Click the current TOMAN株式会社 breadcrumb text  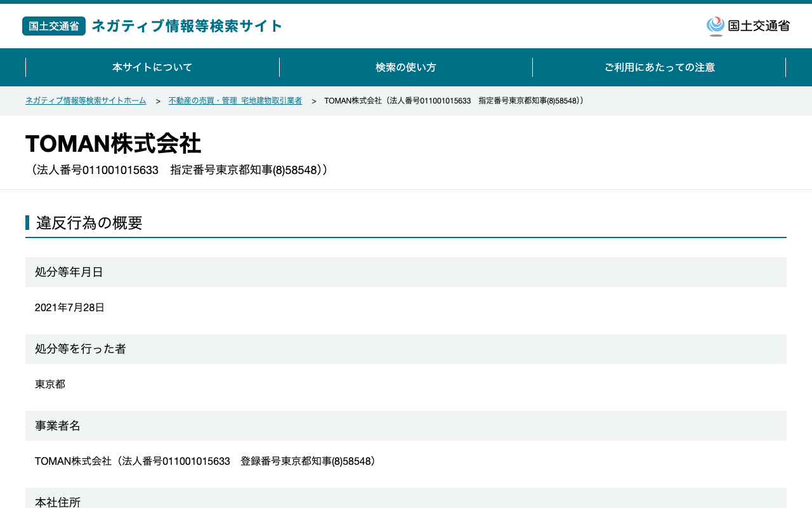pos(454,101)
